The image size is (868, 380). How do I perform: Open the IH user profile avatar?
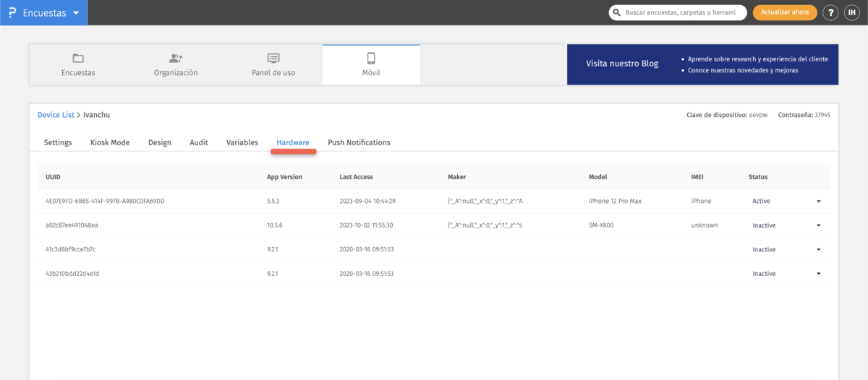[851, 13]
